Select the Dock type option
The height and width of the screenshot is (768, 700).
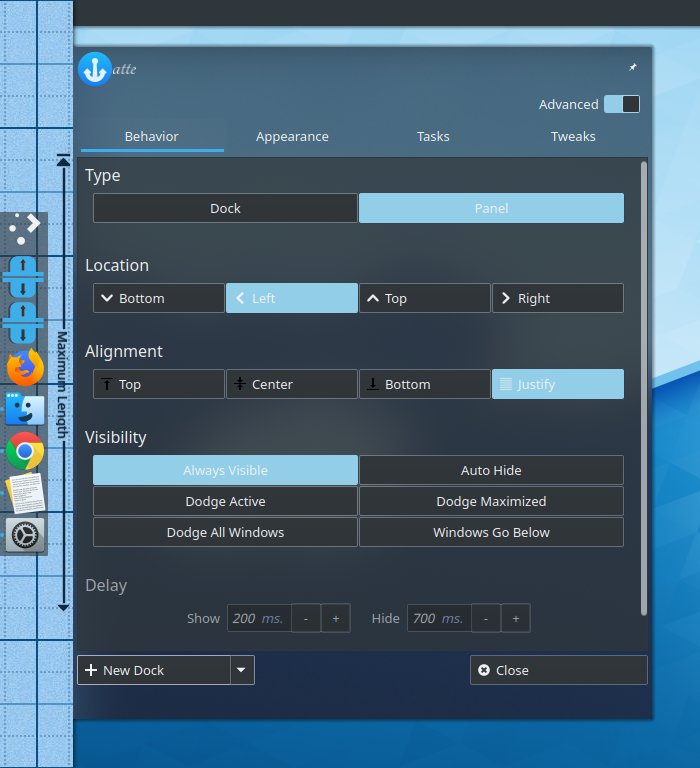pos(225,208)
